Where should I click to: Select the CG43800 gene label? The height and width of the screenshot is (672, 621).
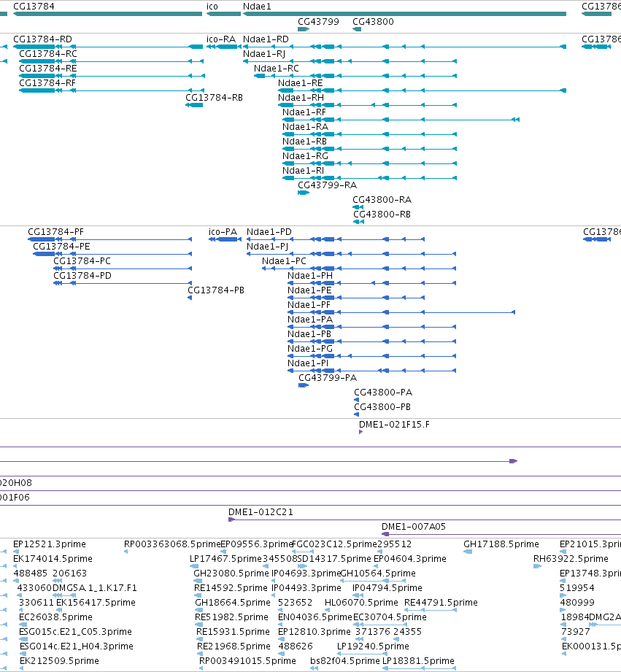(x=373, y=21)
